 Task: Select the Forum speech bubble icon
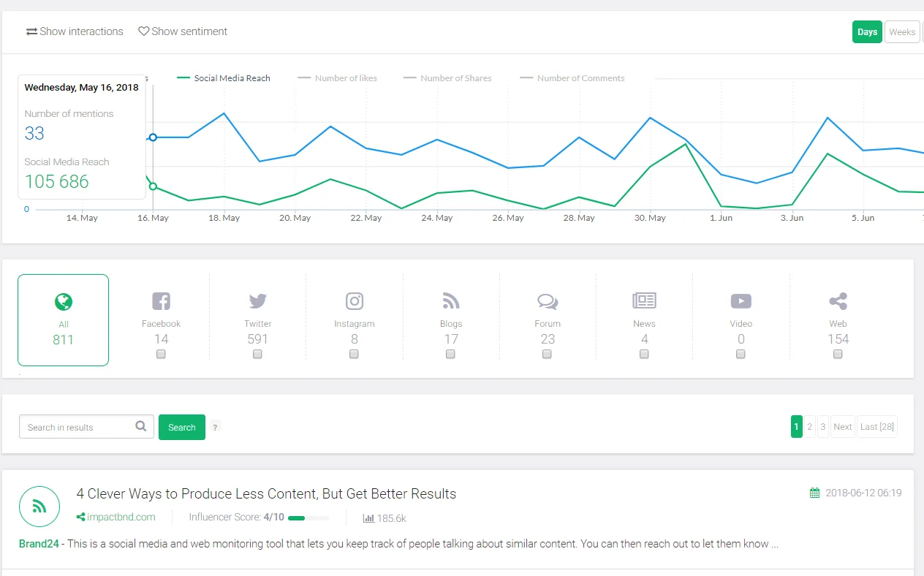547,300
